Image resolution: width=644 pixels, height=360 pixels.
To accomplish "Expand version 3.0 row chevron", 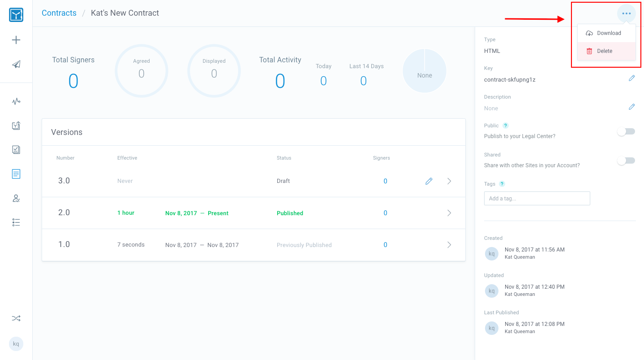I will [x=449, y=181].
